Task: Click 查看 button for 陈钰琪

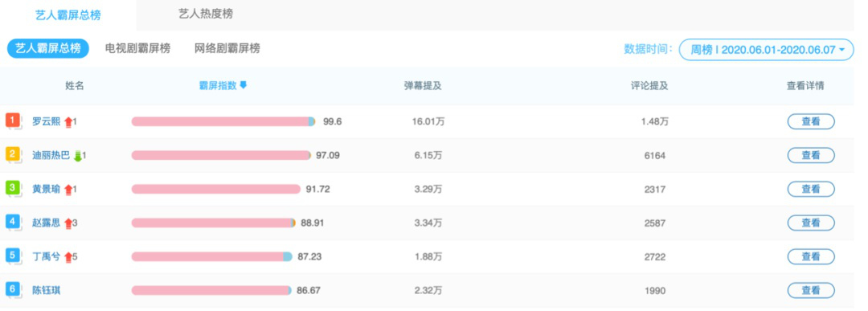Action: click(811, 291)
